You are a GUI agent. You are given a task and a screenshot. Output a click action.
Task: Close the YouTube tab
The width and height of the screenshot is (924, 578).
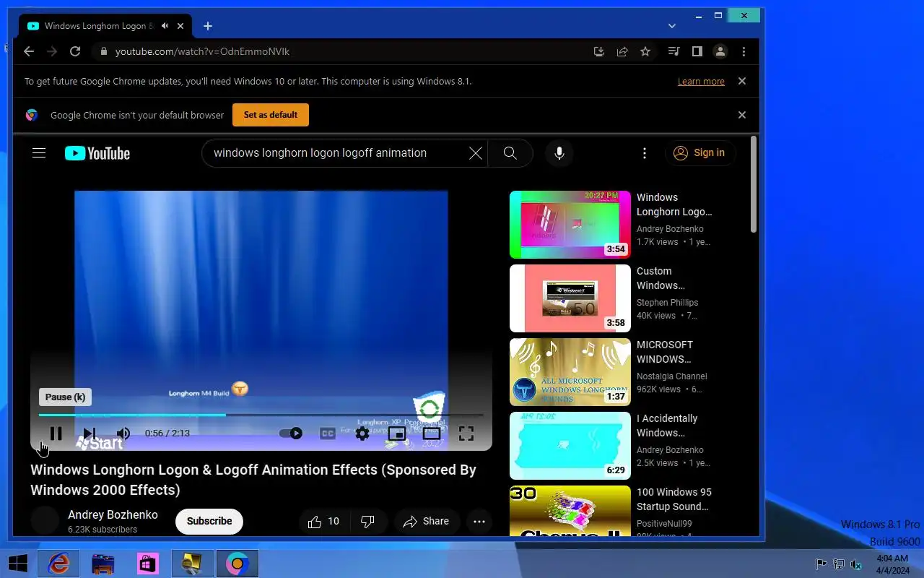(x=180, y=26)
